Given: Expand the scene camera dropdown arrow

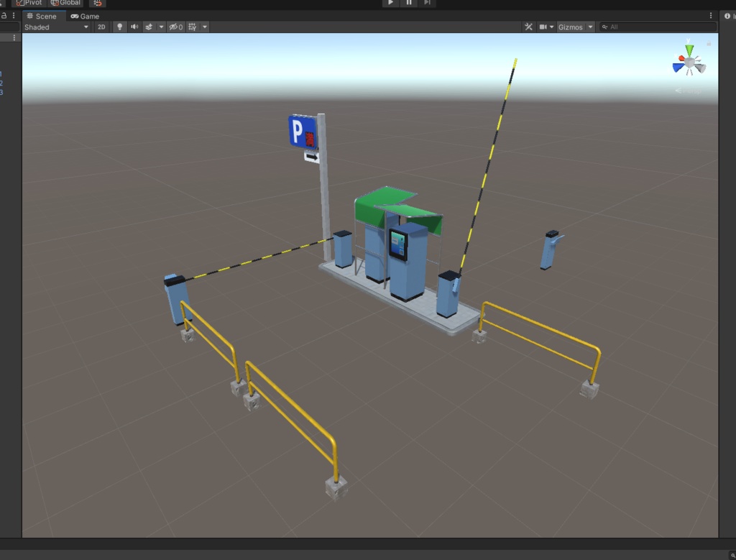Looking at the screenshot, I should click(551, 27).
